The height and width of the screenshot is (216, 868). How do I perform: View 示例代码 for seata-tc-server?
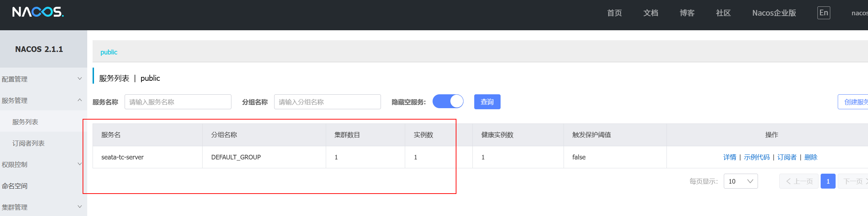pyautogui.click(x=757, y=157)
